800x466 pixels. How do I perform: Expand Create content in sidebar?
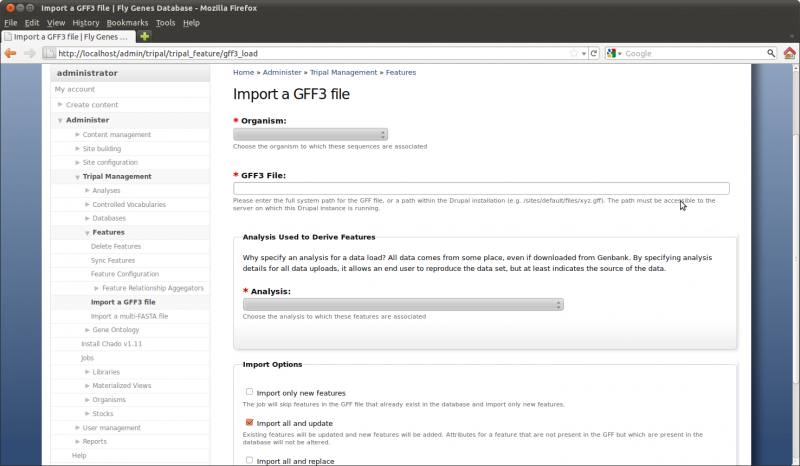click(x=60, y=104)
